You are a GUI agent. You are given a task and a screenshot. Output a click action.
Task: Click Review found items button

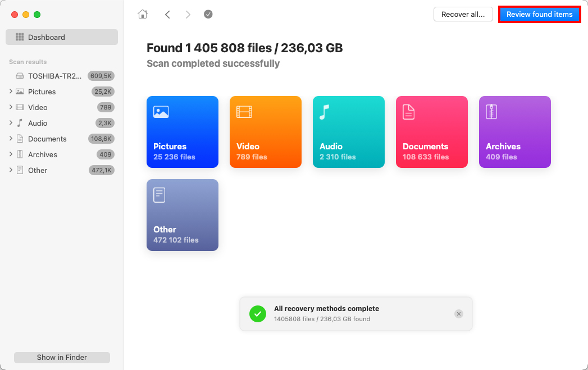point(539,15)
